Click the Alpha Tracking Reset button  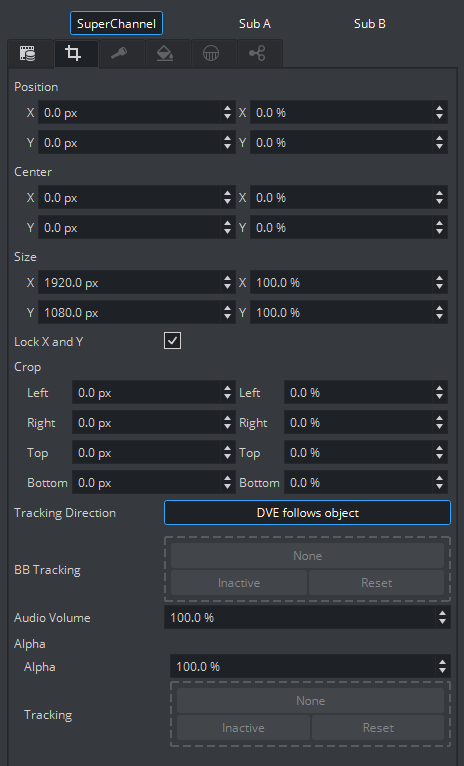coord(378,727)
